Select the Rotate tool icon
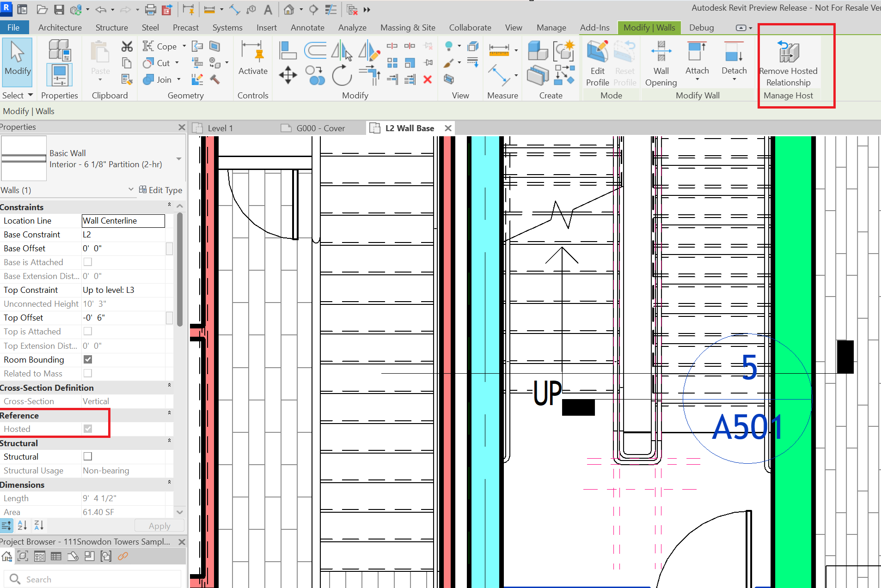This screenshot has height=588, width=881. click(342, 75)
